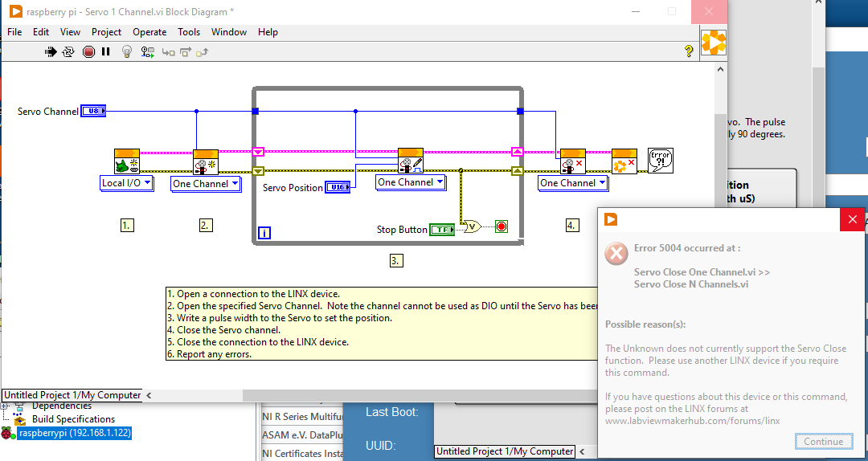
Task: Open the Local I/O dropdown
Action: (x=126, y=183)
